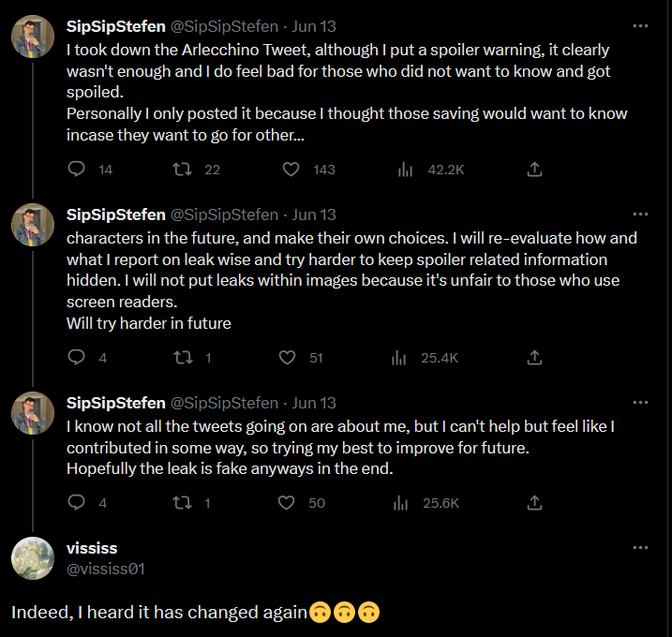Reply to the screen readers tweet
Screen dimensions: 672x637
pyautogui.click(x=77, y=358)
